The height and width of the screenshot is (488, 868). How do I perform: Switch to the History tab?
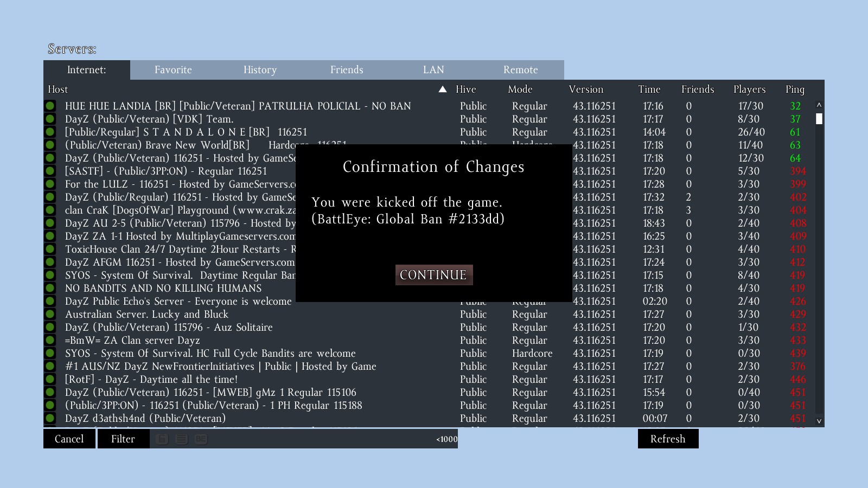click(x=260, y=70)
